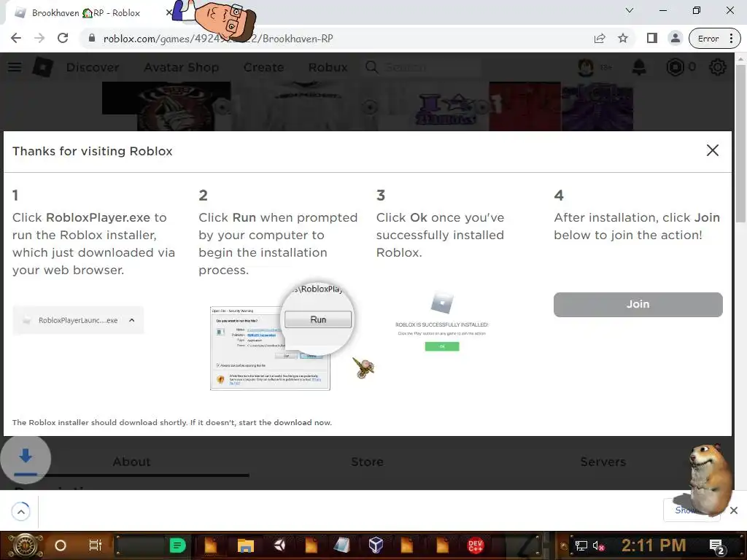Toggle the browser side panel icon

(652, 39)
